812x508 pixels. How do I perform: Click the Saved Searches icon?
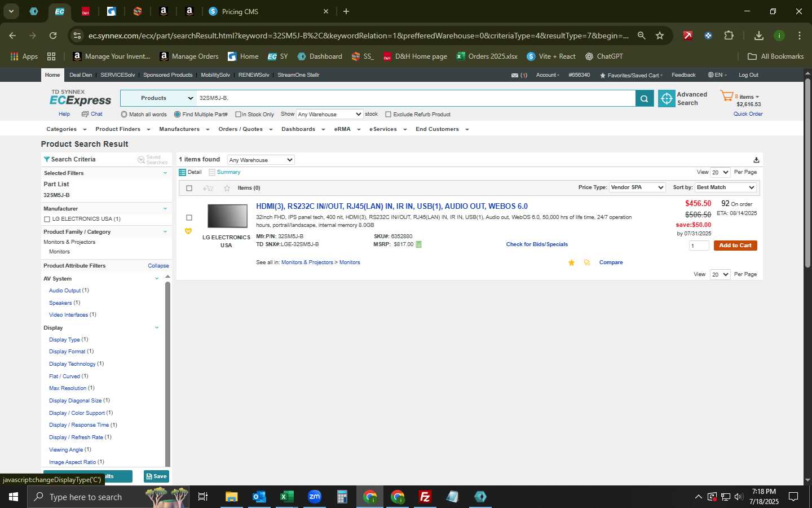(x=142, y=160)
